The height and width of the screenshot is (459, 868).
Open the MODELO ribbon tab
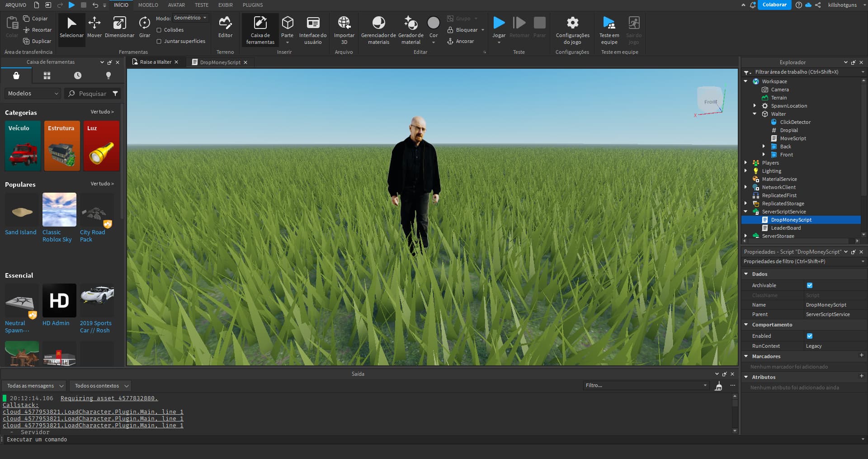click(148, 5)
